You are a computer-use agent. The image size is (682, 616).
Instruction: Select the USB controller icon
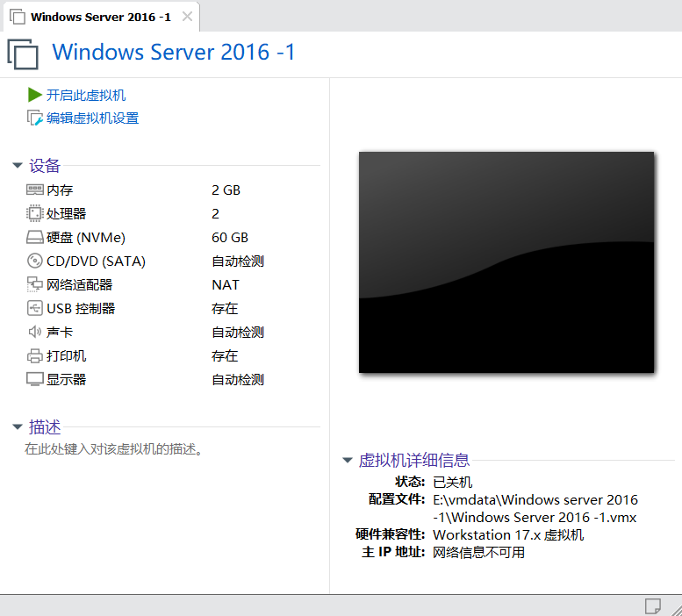35,308
